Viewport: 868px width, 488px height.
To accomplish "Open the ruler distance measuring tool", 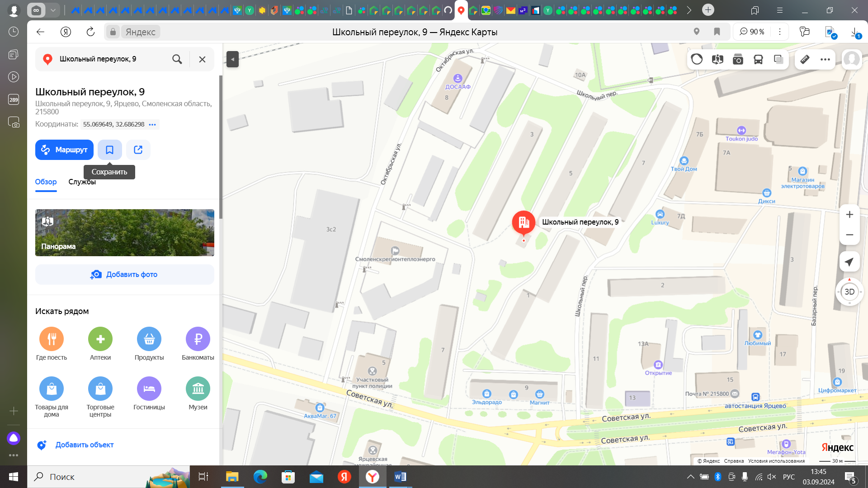I will pos(805,60).
